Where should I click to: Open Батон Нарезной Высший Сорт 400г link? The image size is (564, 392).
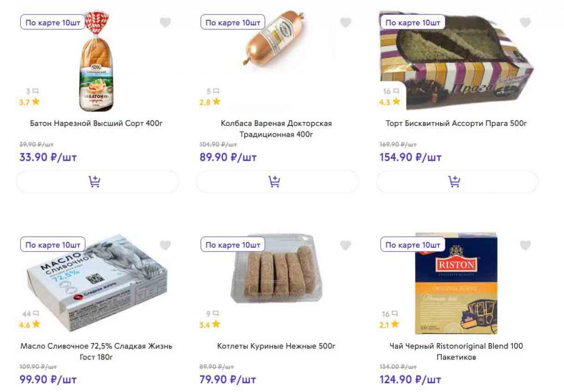[96, 124]
